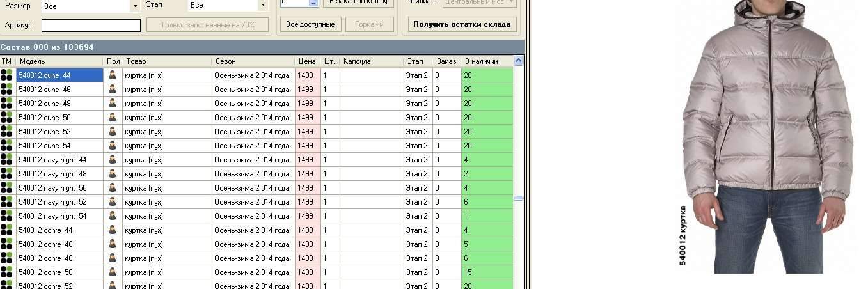
Task: Click the quantity stepper arrows
Action: click(x=313, y=3)
